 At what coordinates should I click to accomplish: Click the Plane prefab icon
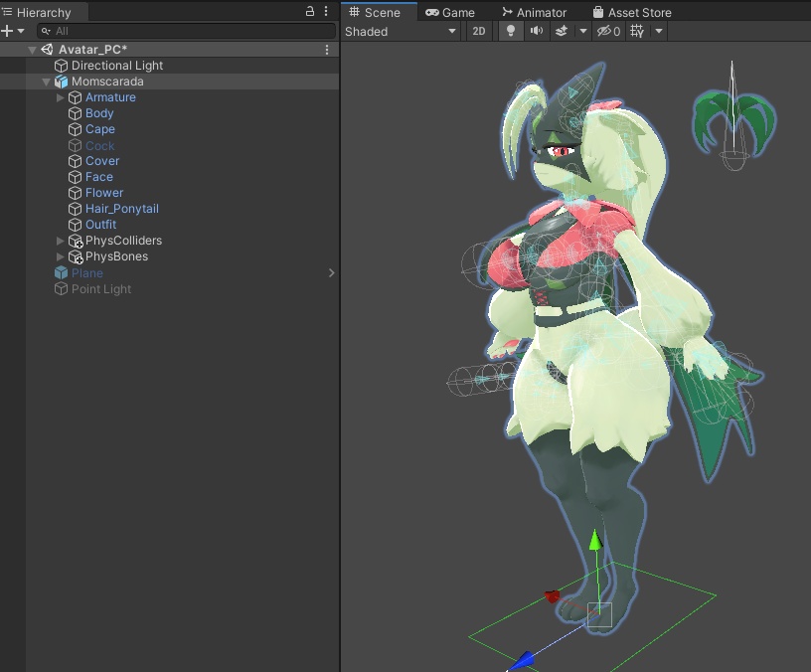[61, 273]
